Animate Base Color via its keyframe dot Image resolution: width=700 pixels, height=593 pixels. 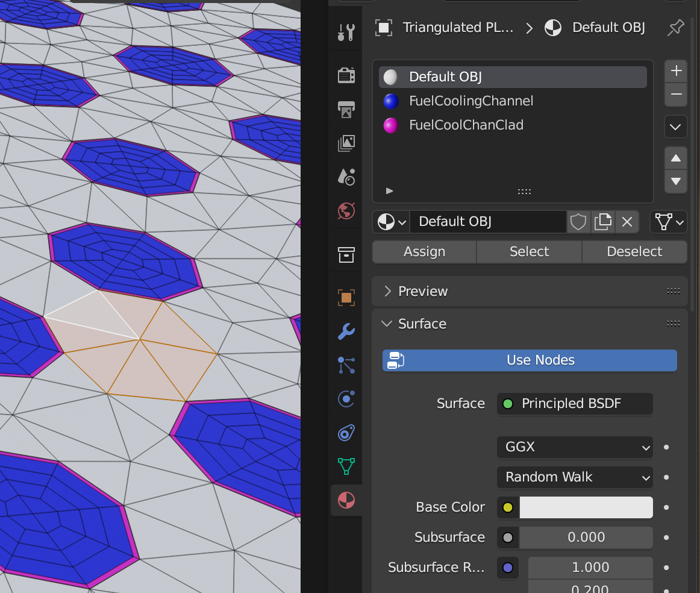pyautogui.click(x=666, y=507)
